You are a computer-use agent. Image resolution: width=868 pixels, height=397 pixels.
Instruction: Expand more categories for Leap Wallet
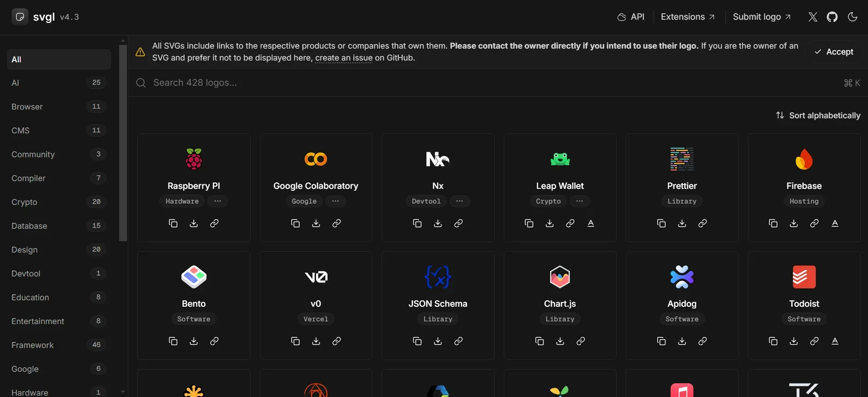[579, 201]
